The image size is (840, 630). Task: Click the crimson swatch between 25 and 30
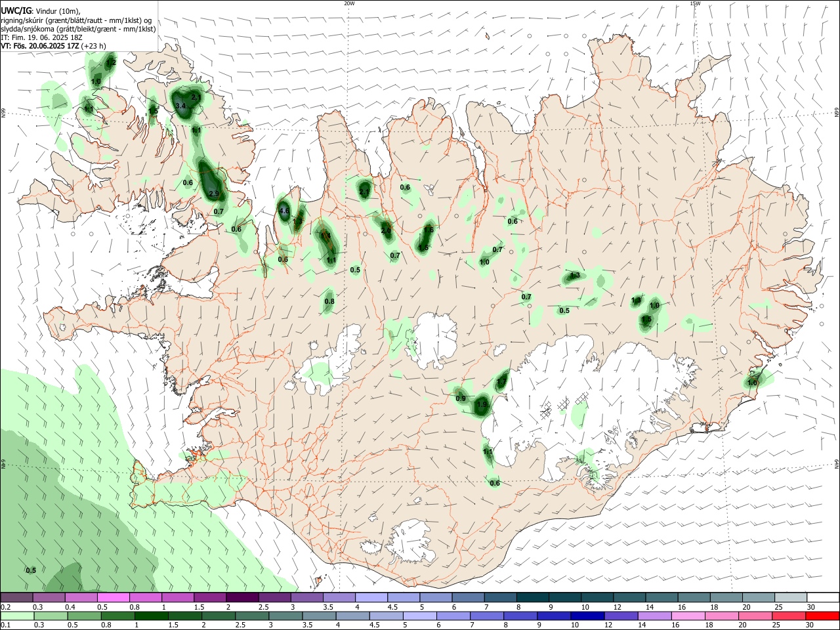point(789,616)
